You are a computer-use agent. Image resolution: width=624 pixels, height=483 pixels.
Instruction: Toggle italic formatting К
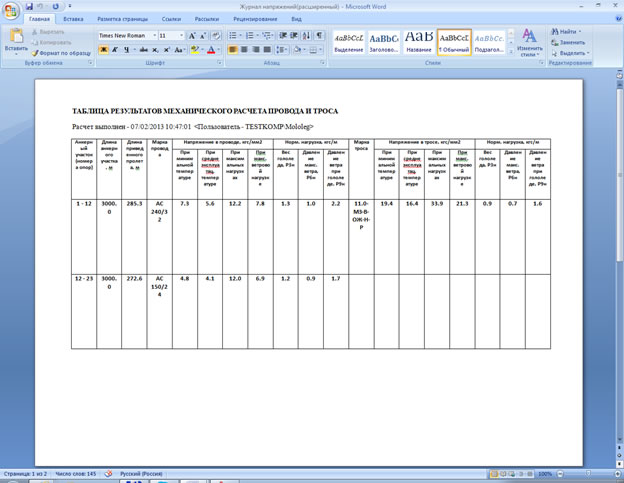point(115,50)
